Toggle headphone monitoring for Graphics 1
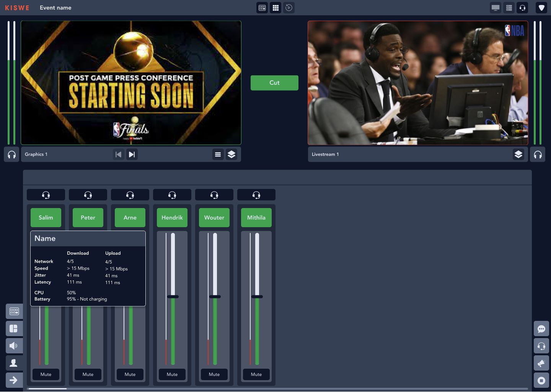The image size is (551, 392). [11, 154]
